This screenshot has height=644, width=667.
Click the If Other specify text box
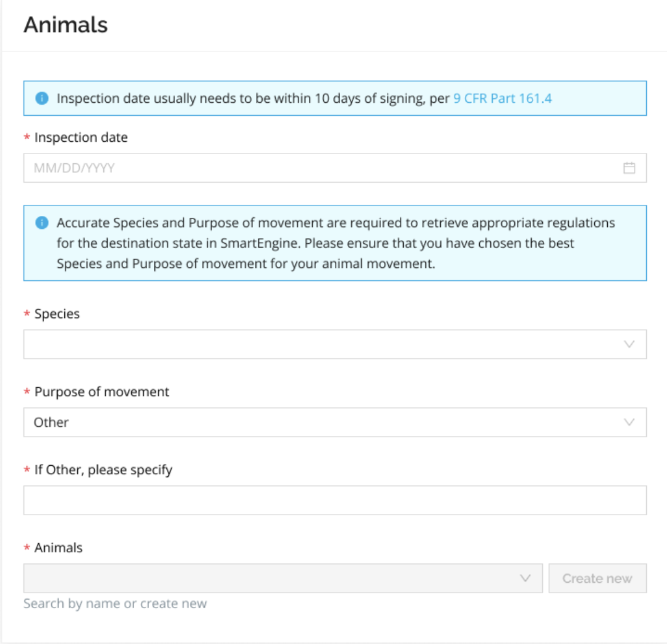pyautogui.click(x=335, y=500)
